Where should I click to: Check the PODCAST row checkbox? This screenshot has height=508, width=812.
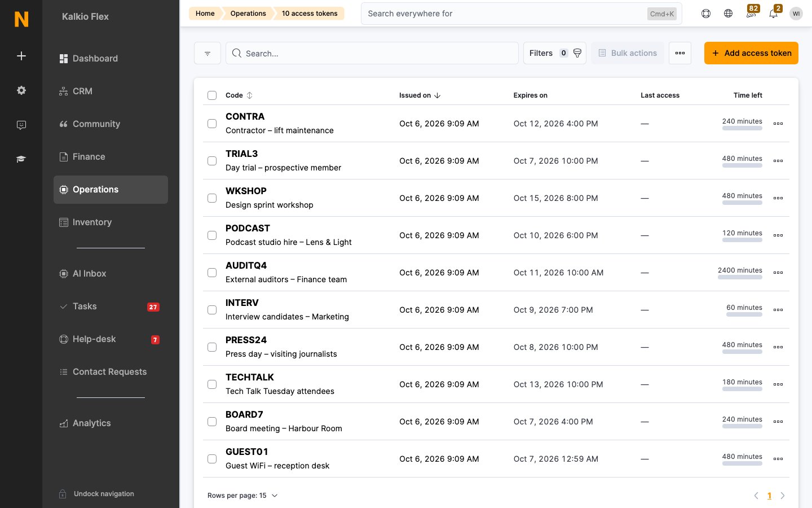pos(212,235)
